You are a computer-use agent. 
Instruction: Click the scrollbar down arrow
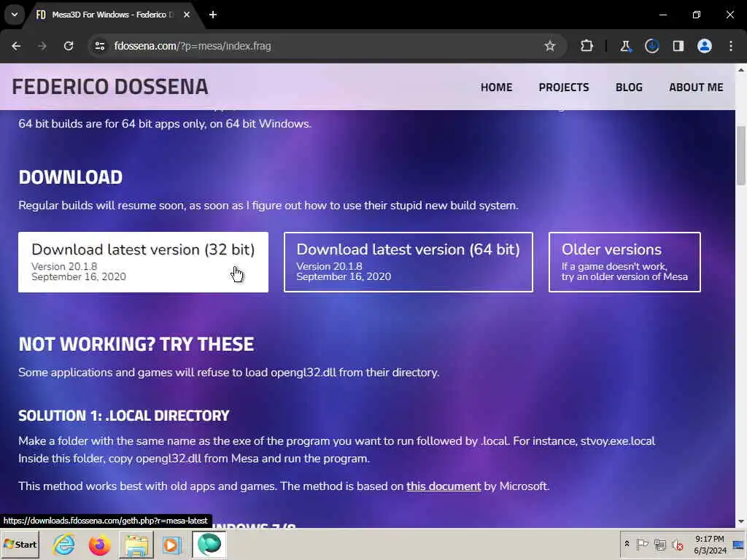[741, 521]
